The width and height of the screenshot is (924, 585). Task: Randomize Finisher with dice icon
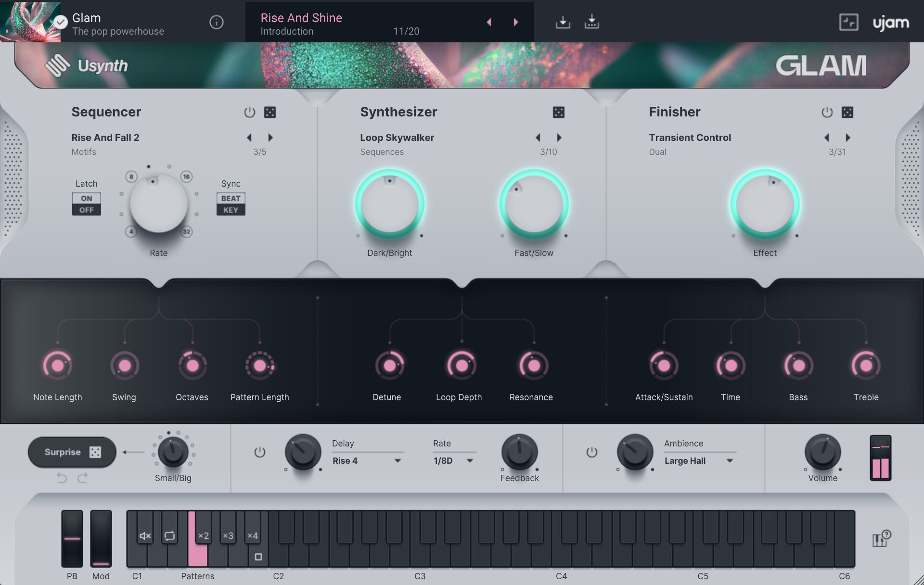tap(847, 112)
